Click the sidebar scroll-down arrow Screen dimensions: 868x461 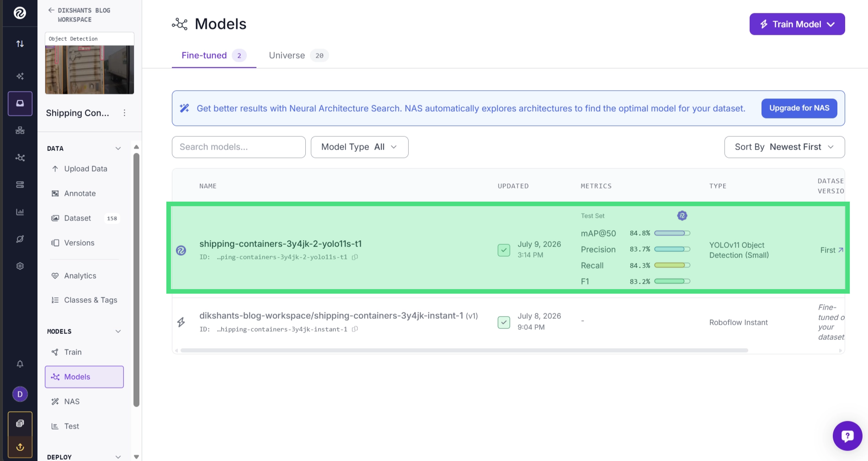(136, 457)
